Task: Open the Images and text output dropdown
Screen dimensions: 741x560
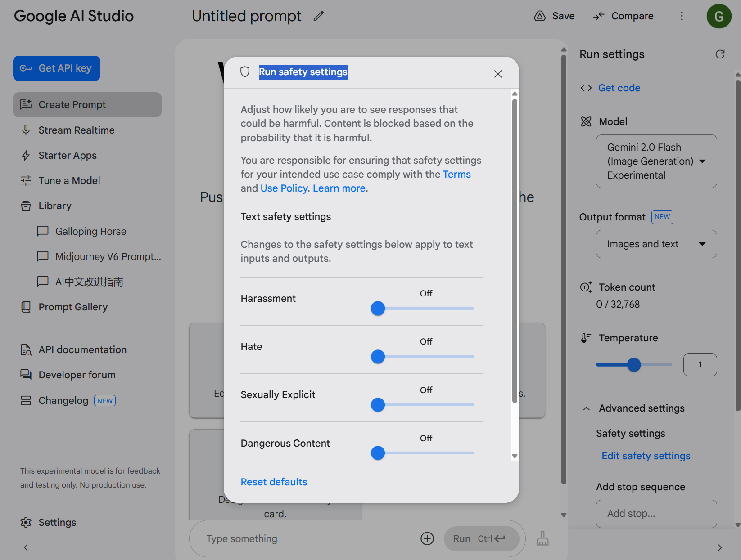Action: (x=656, y=244)
